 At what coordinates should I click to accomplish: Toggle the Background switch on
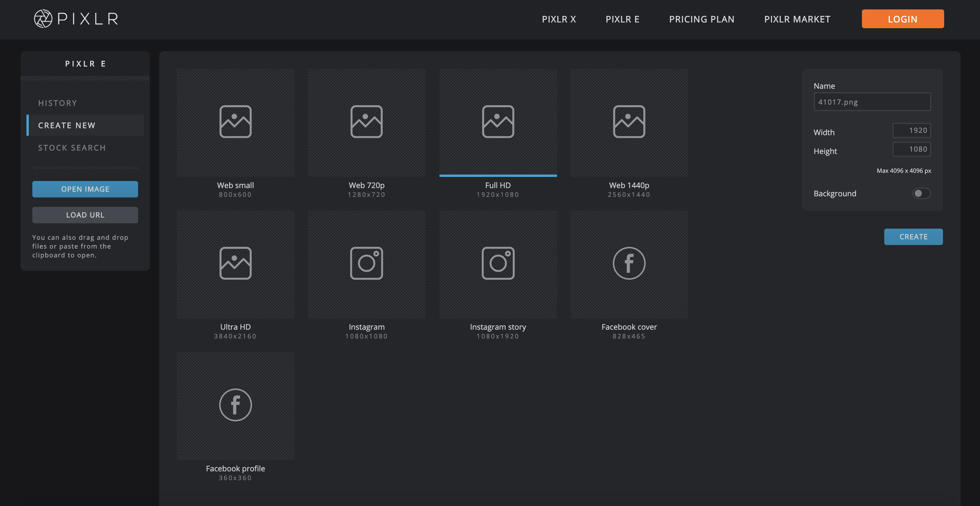921,193
